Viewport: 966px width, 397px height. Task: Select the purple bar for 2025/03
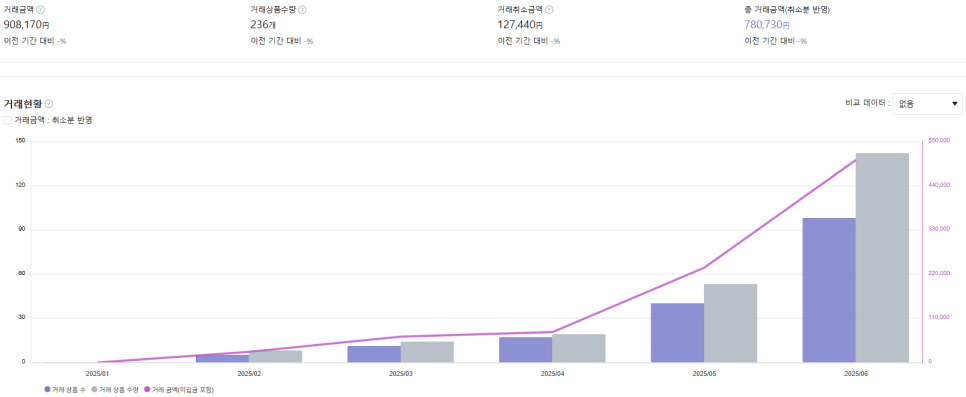[374, 354]
